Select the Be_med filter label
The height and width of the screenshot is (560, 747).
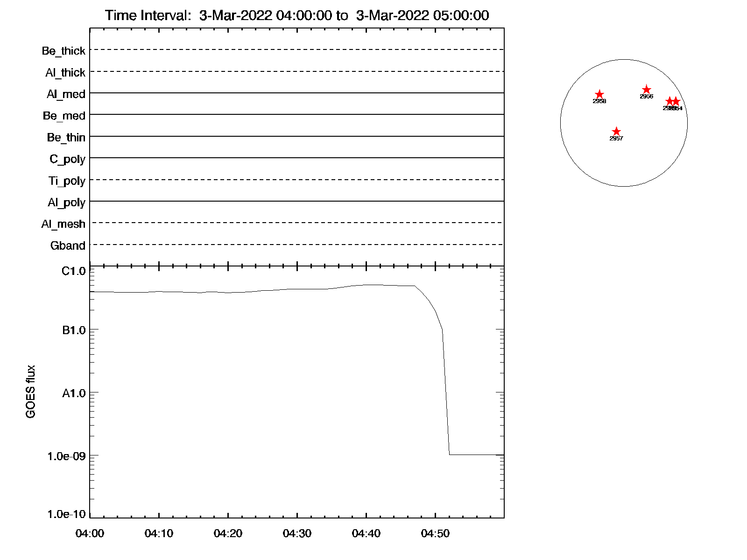click(x=64, y=116)
